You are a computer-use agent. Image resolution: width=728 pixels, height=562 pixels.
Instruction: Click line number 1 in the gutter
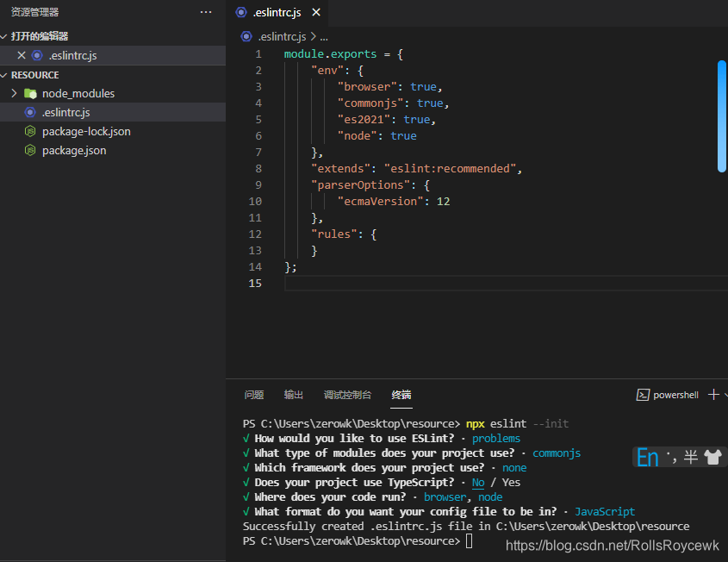[258, 54]
